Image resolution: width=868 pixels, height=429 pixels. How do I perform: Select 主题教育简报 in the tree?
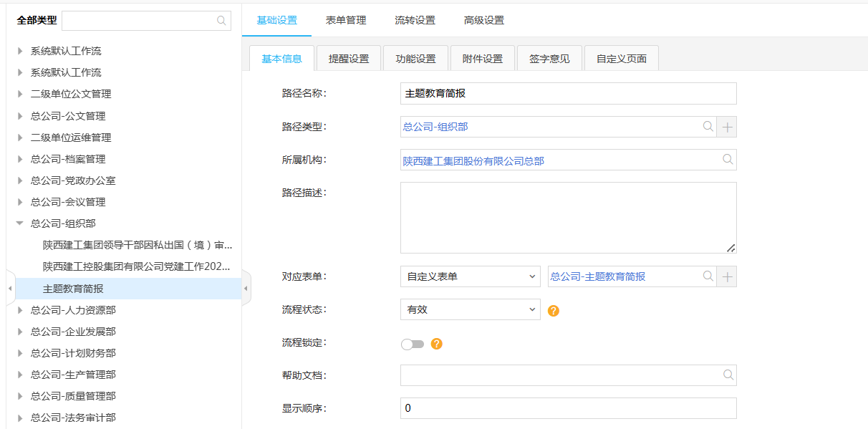point(73,289)
